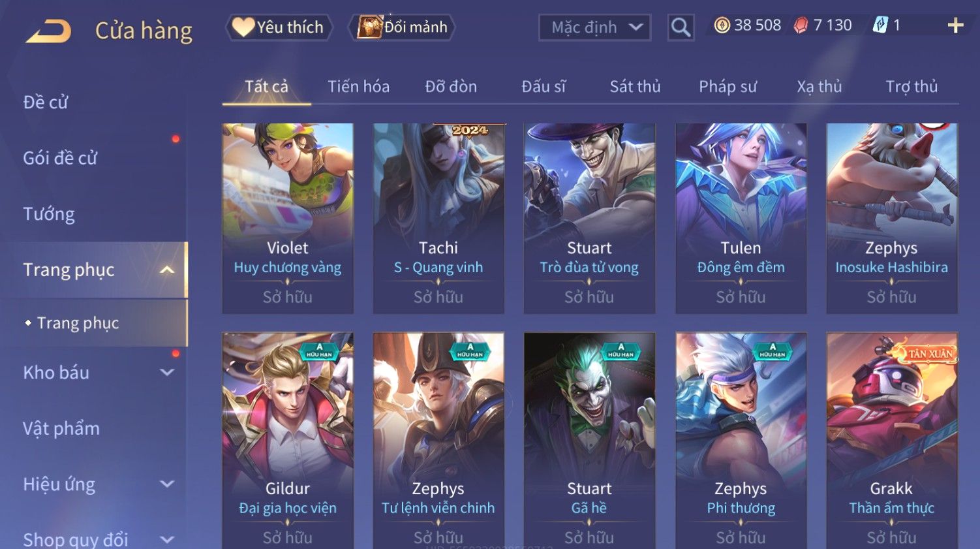
Task: Open the Mặc định sort dropdown
Action: click(x=594, y=27)
